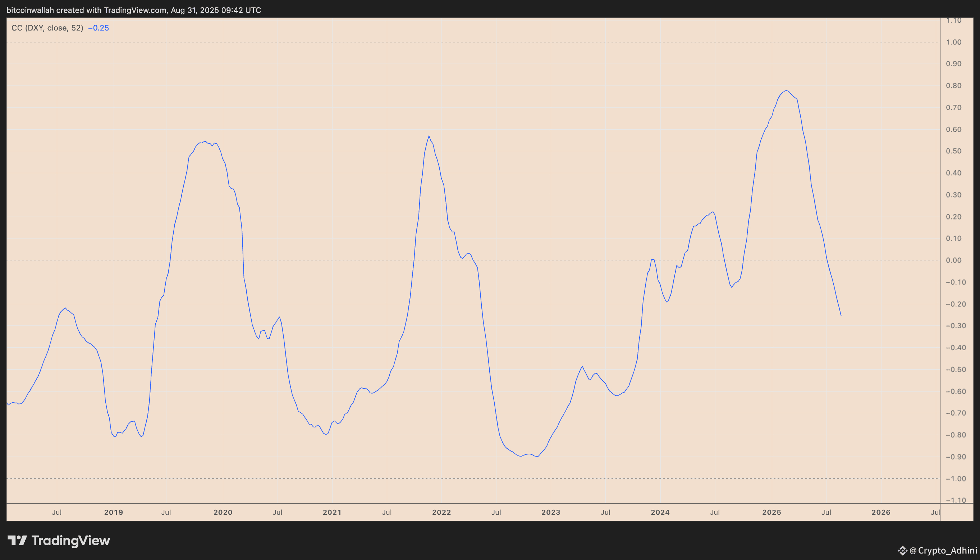Click the 1.00 value on price scale

pos(954,42)
